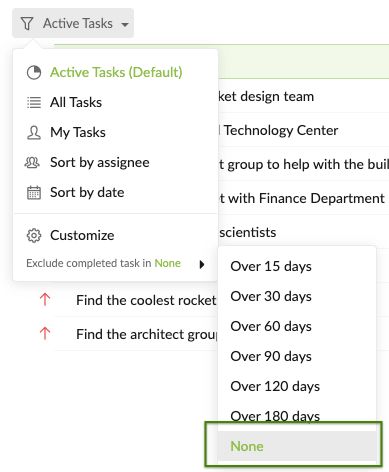Select Over 120 days option
Screen dimensions: 389x472
[275, 386]
